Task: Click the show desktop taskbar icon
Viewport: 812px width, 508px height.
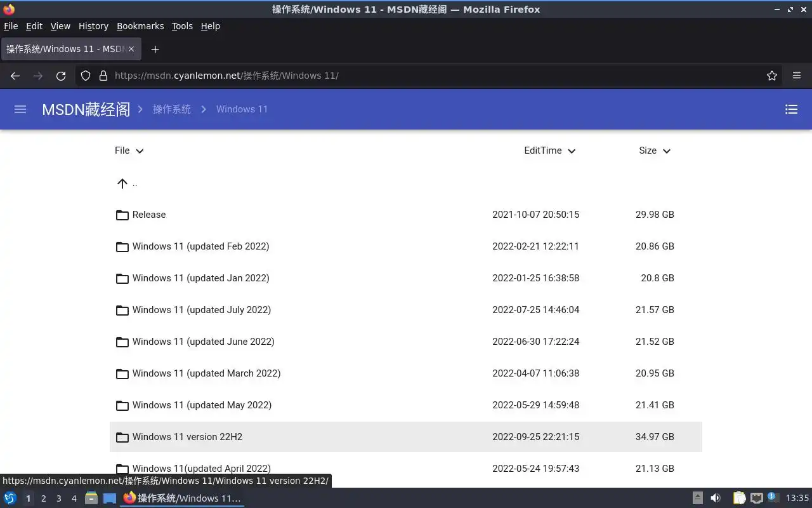Action: [x=110, y=498]
